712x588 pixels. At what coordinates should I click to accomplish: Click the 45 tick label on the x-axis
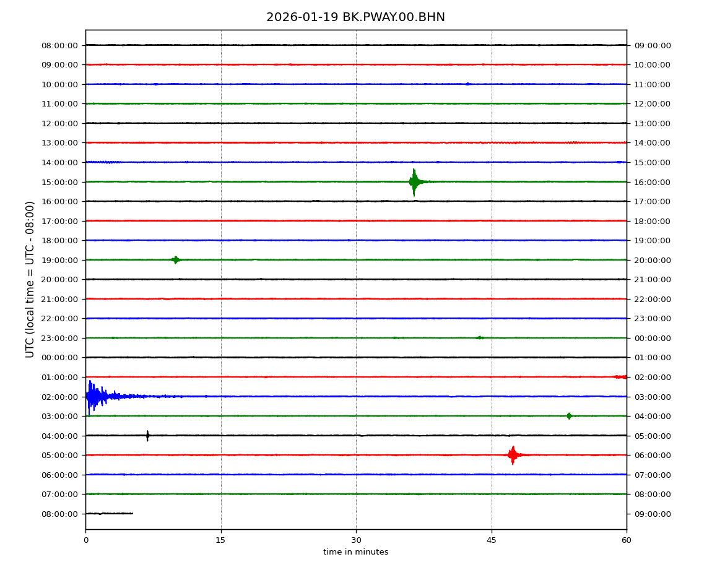point(492,540)
